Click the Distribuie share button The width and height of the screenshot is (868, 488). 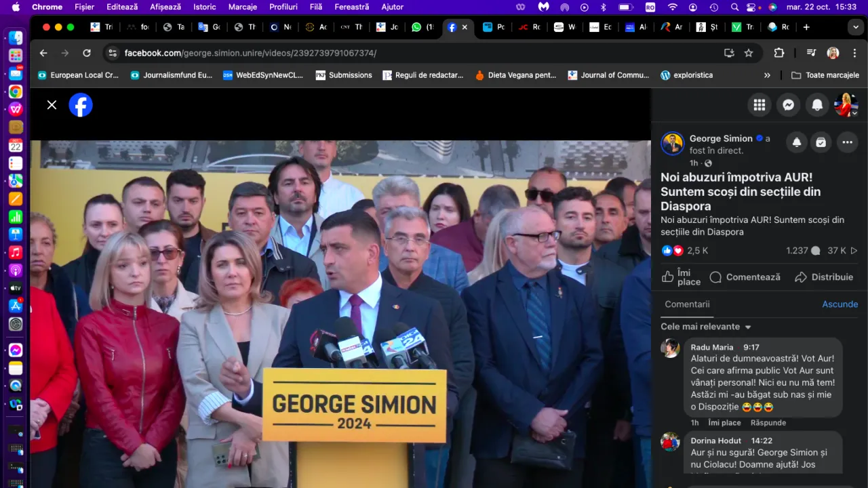point(823,277)
